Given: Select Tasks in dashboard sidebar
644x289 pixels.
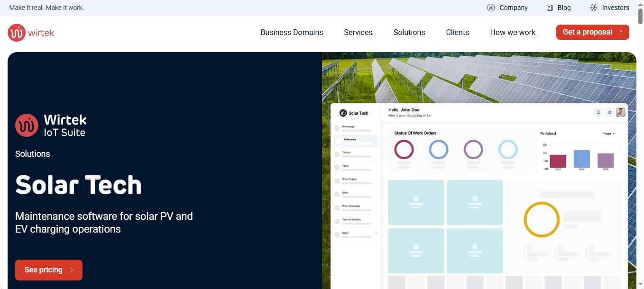Looking at the screenshot, I should point(356,167).
